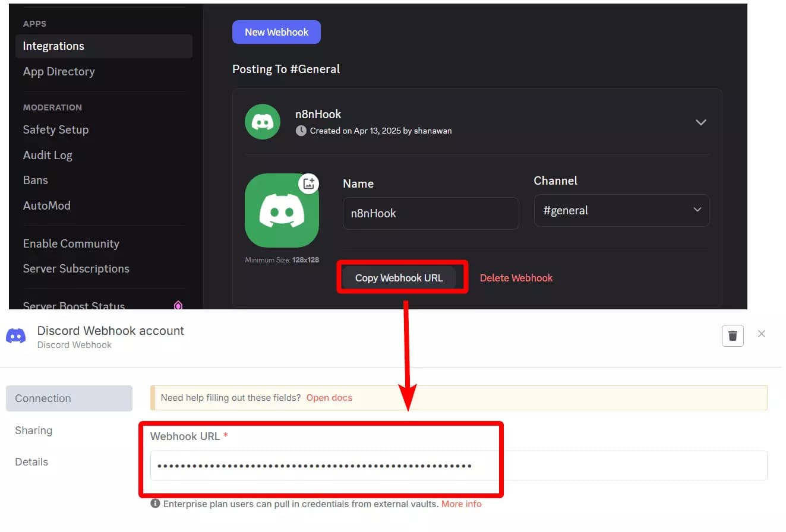The image size is (786, 532).
Task: Go to Safety Setup settings
Action: point(56,129)
